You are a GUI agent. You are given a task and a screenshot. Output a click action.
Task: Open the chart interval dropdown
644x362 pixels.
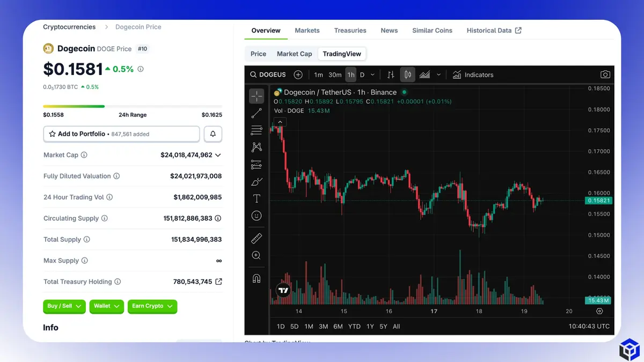tap(372, 75)
